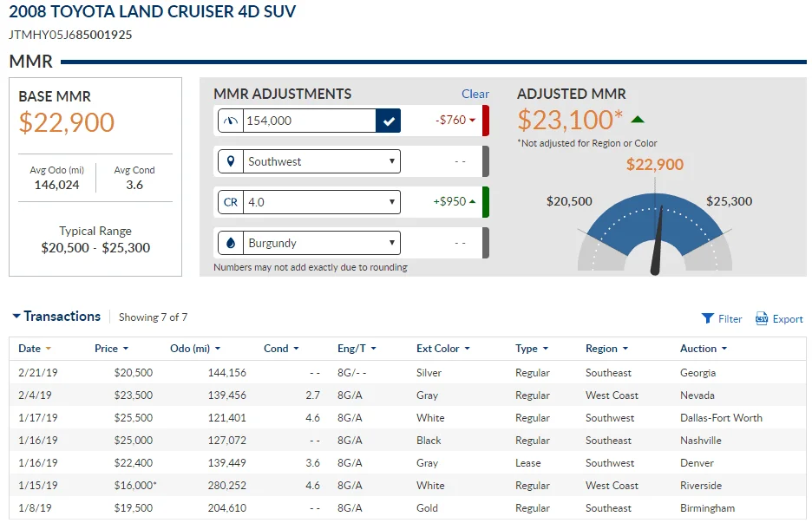The height and width of the screenshot is (523, 812).
Task: Sort transactions by Date column
Action: click(x=35, y=349)
